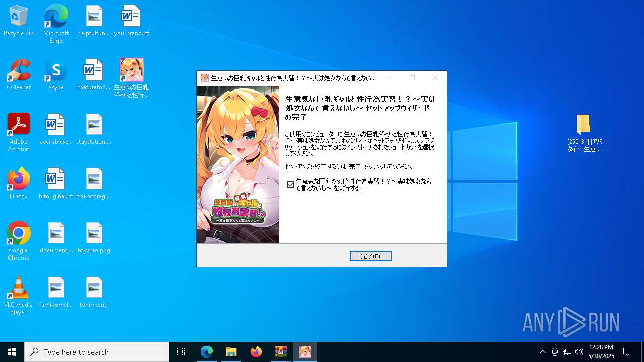Open Microsoft Edge desktop shortcut
Image resolution: width=644 pixels, height=362 pixels.
56,24
